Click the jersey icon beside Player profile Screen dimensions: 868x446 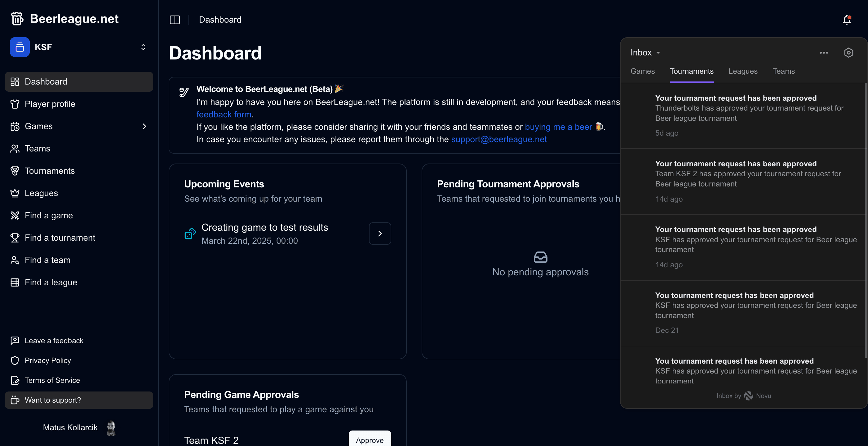[x=15, y=104]
